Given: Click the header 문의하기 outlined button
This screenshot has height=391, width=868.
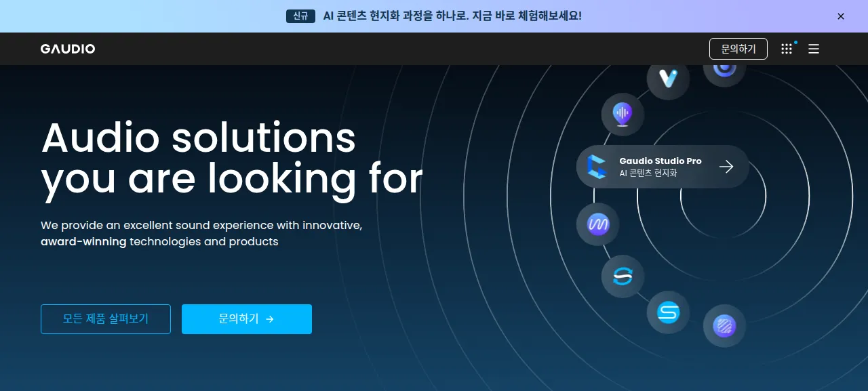Looking at the screenshot, I should [738, 49].
